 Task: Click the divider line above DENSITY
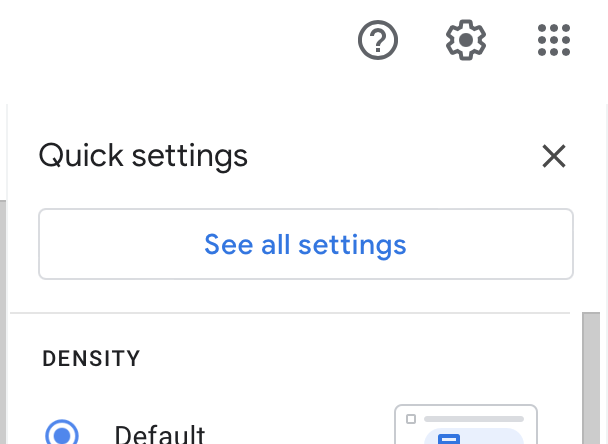[290, 313]
